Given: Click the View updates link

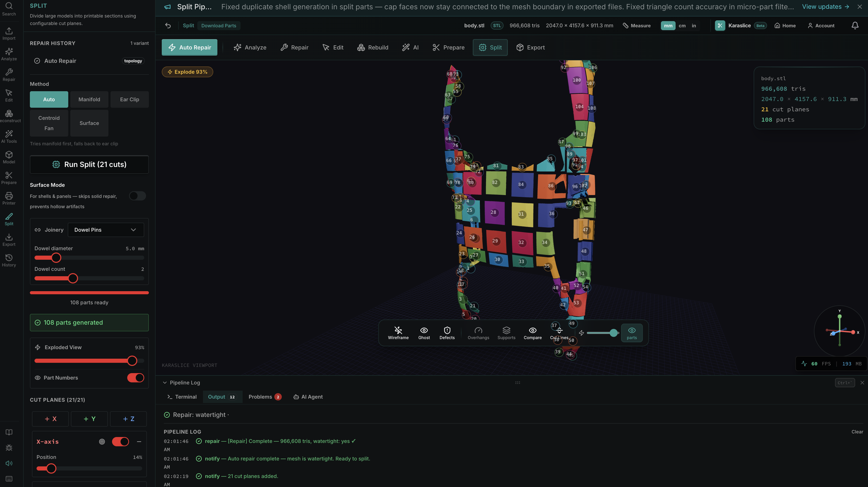Looking at the screenshot, I should (x=825, y=7).
